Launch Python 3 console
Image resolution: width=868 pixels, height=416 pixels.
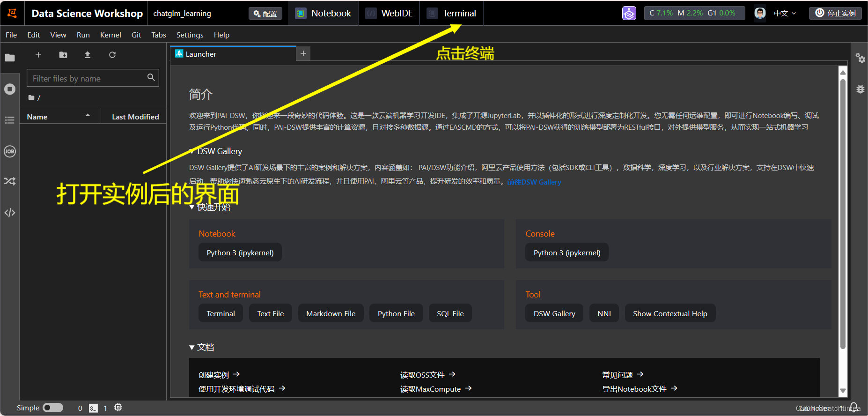pyautogui.click(x=567, y=253)
